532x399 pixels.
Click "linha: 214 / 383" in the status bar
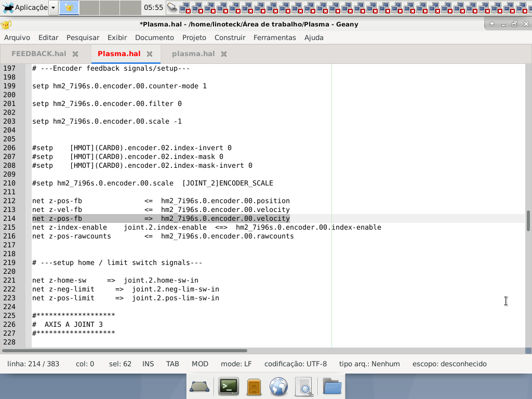tap(33, 364)
